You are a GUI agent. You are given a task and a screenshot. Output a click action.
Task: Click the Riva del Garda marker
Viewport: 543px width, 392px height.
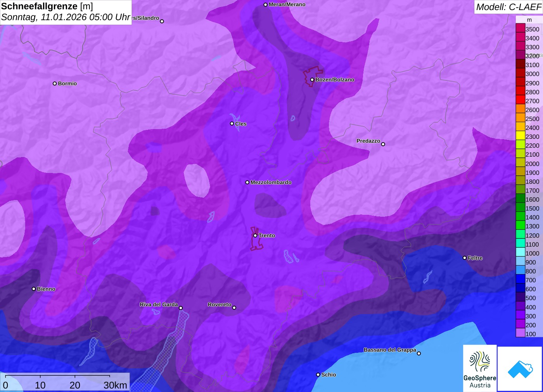(x=181, y=308)
